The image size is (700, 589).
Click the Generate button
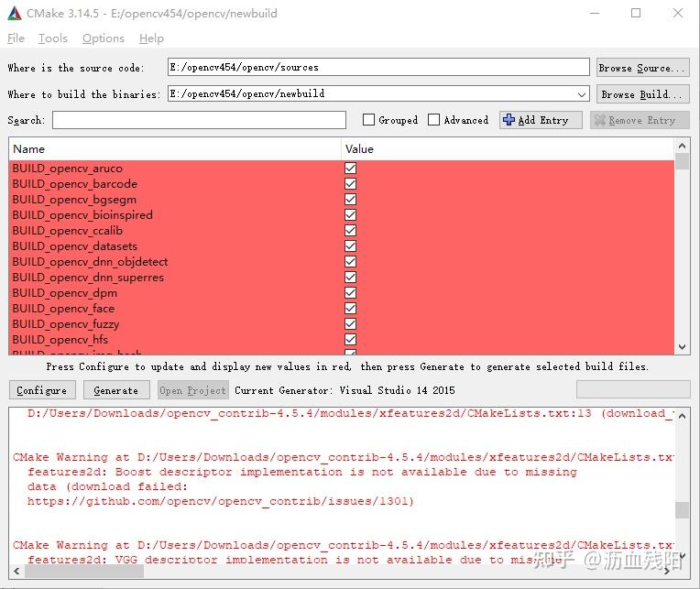tap(116, 390)
